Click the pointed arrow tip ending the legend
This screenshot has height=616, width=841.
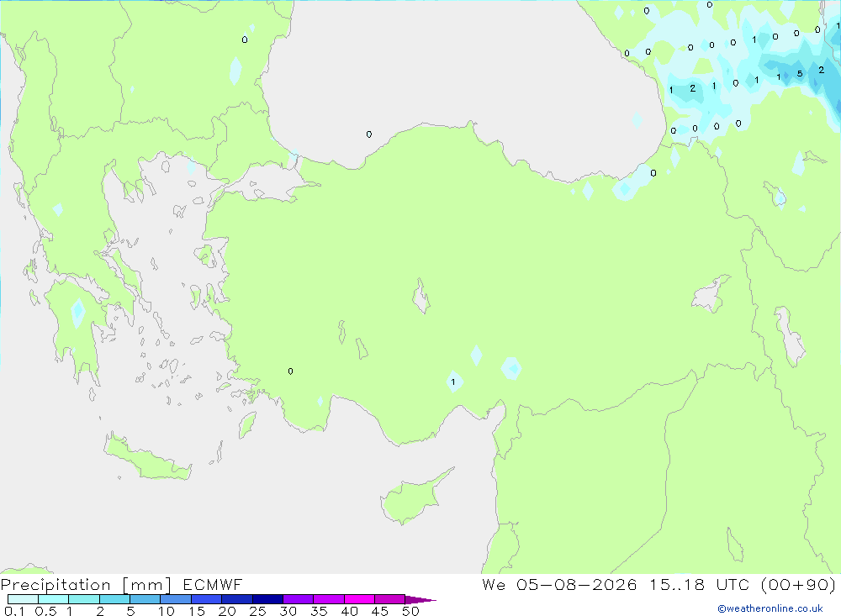pyautogui.click(x=420, y=599)
